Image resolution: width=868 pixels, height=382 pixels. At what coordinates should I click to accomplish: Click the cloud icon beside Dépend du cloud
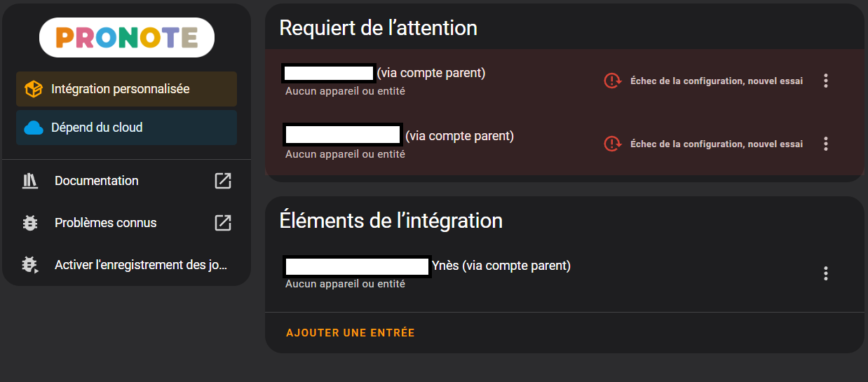point(34,128)
